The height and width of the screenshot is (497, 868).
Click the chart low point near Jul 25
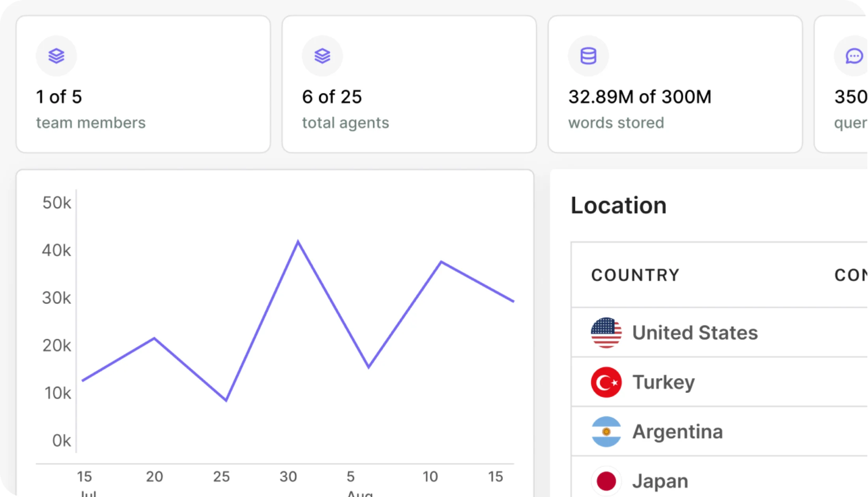[x=226, y=400]
